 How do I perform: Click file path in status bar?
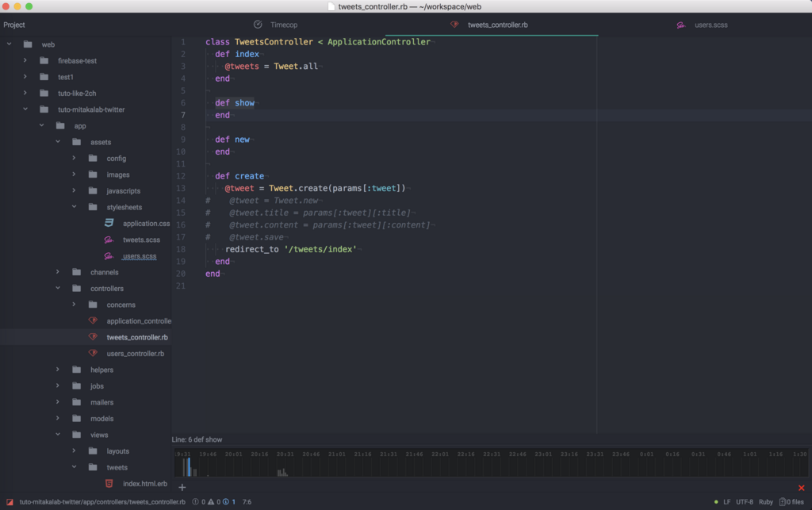click(x=102, y=502)
